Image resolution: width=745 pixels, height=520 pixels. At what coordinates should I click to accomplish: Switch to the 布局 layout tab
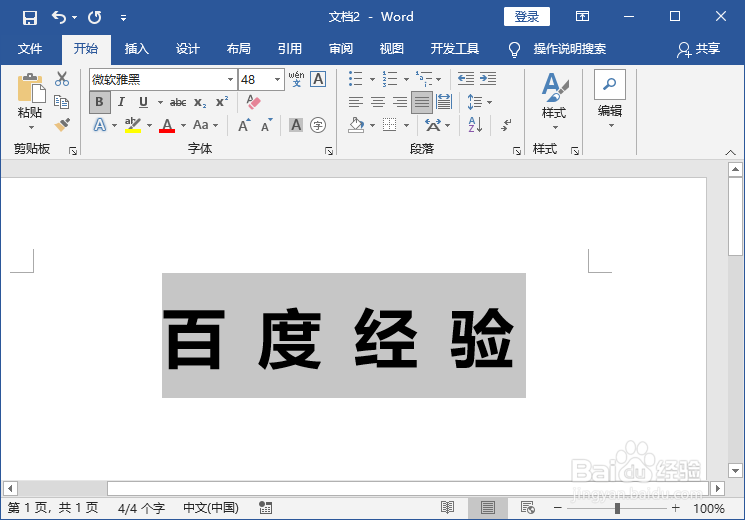pyautogui.click(x=239, y=48)
